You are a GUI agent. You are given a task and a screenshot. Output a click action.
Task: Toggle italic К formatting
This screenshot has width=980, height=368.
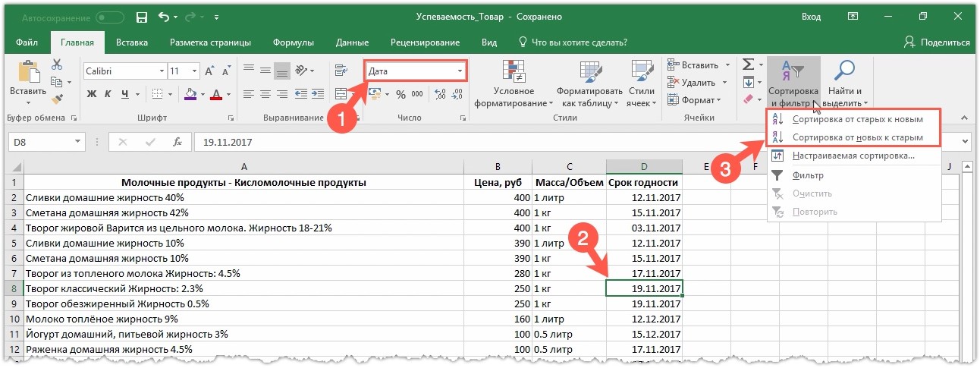(x=108, y=94)
